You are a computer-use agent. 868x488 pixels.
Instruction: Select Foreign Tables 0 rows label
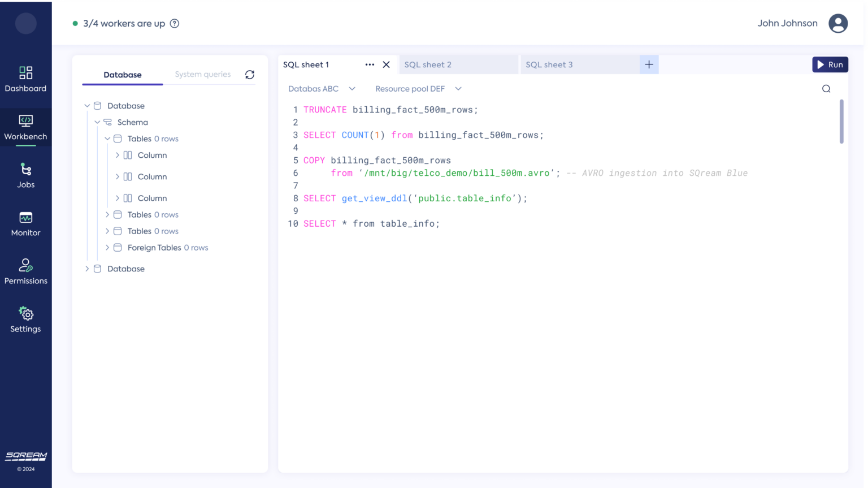[x=168, y=248]
